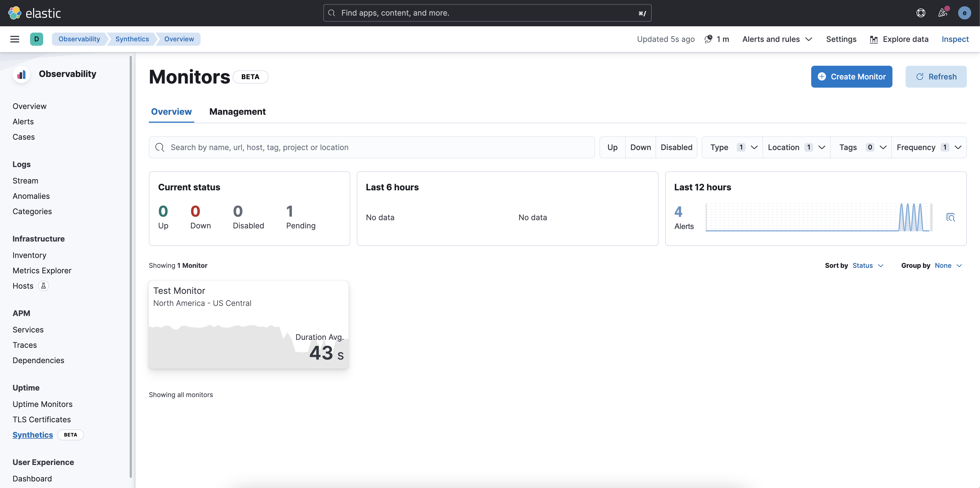The image size is (980, 488).
Task: Open the Alerts and rules dropdown
Action: pos(777,39)
